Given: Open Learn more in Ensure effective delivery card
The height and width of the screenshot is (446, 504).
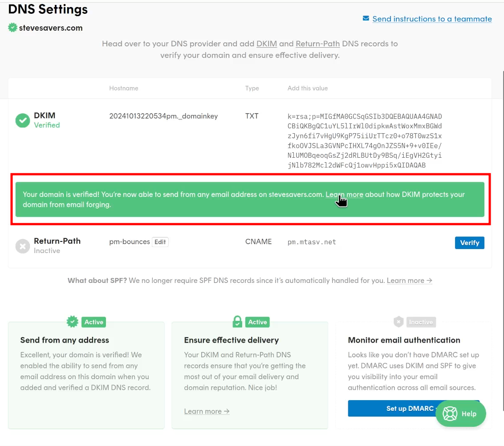Looking at the screenshot, I should click(207, 411).
